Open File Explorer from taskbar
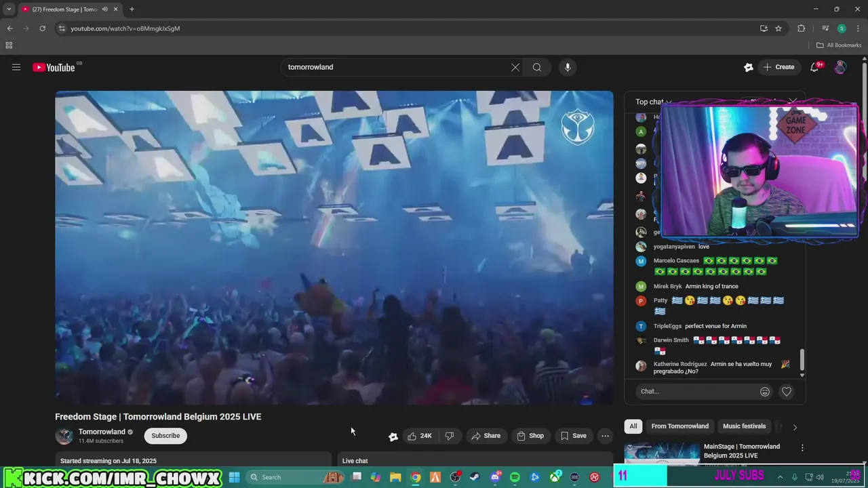This screenshot has height=488, width=868. pos(395,477)
